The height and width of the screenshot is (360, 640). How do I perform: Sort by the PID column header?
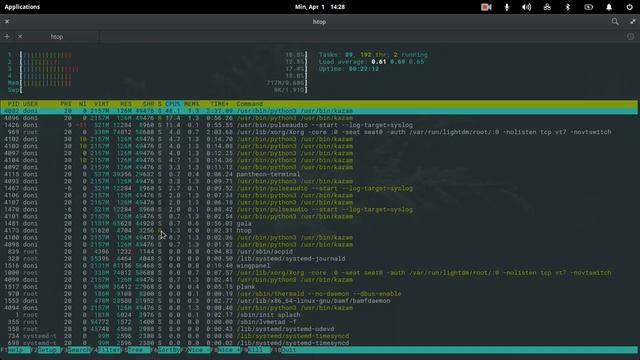click(13, 104)
